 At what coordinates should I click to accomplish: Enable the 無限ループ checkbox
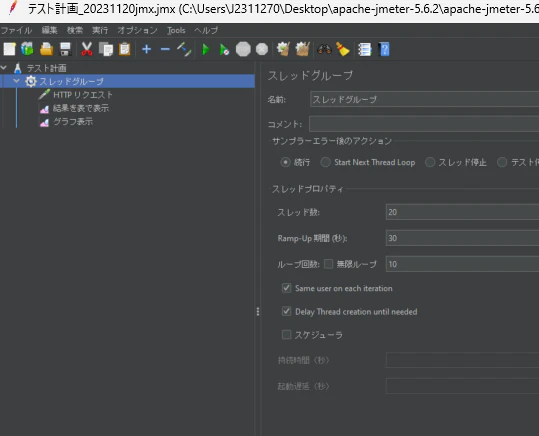pos(329,264)
